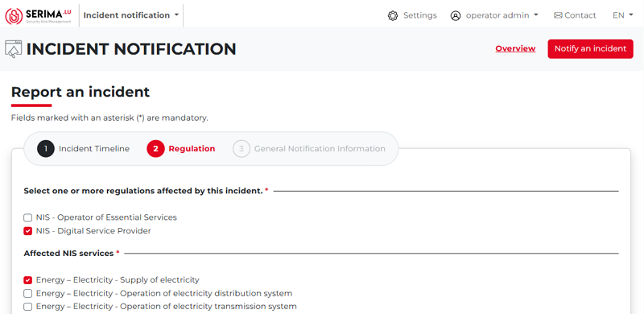Check Operation of electricity distribution system
This screenshot has width=644, height=314.
27,294
